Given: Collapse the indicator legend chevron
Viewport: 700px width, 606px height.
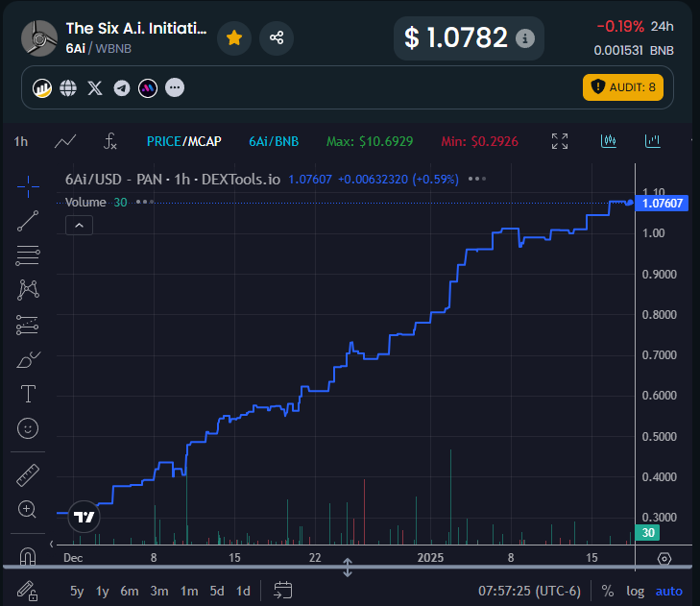Looking at the screenshot, I should click(x=79, y=226).
